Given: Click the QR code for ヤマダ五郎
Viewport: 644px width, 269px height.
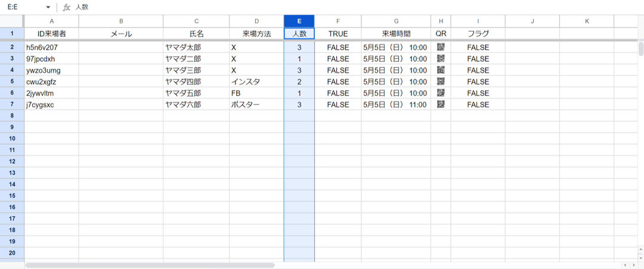Looking at the screenshot, I should (x=441, y=93).
